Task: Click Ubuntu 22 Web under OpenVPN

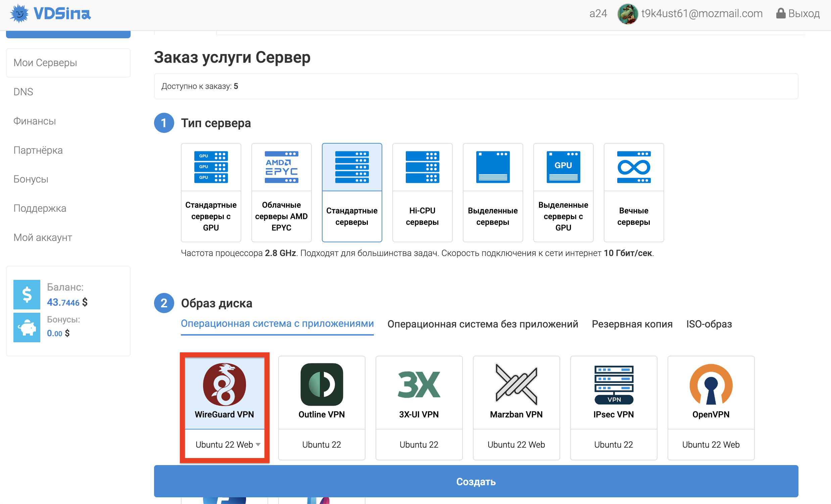Action: 711,444
